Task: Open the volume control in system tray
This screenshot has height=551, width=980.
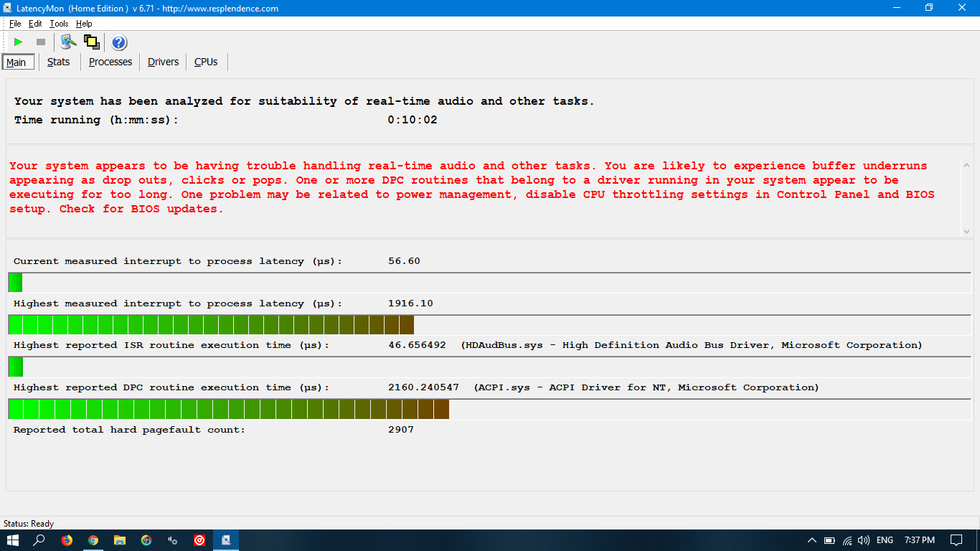Action: [x=864, y=540]
